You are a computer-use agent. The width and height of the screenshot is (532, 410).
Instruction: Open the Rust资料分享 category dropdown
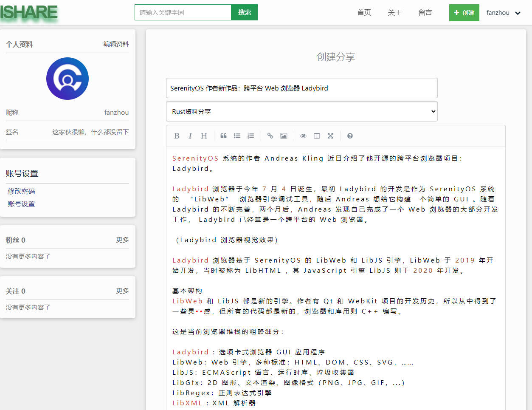(301, 111)
